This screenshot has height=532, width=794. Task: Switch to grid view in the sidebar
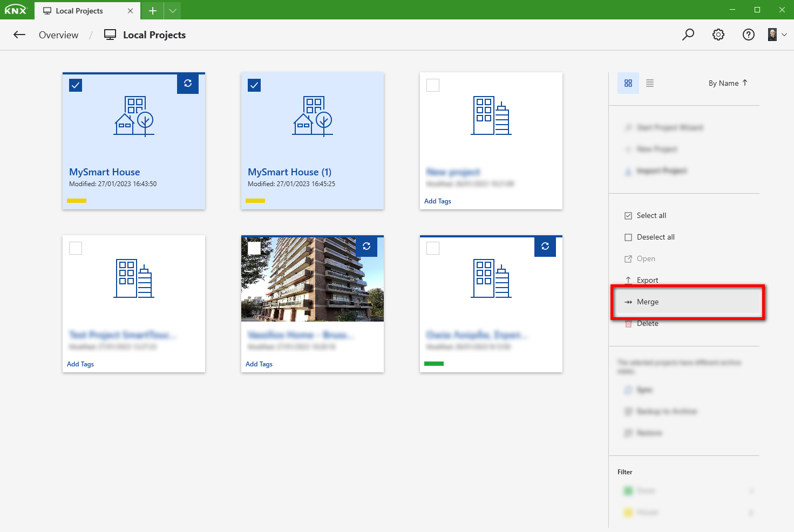(628, 83)
